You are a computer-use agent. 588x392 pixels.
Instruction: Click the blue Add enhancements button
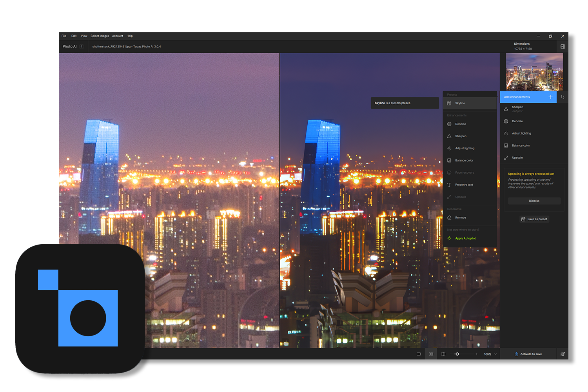(x=528, y=97)
